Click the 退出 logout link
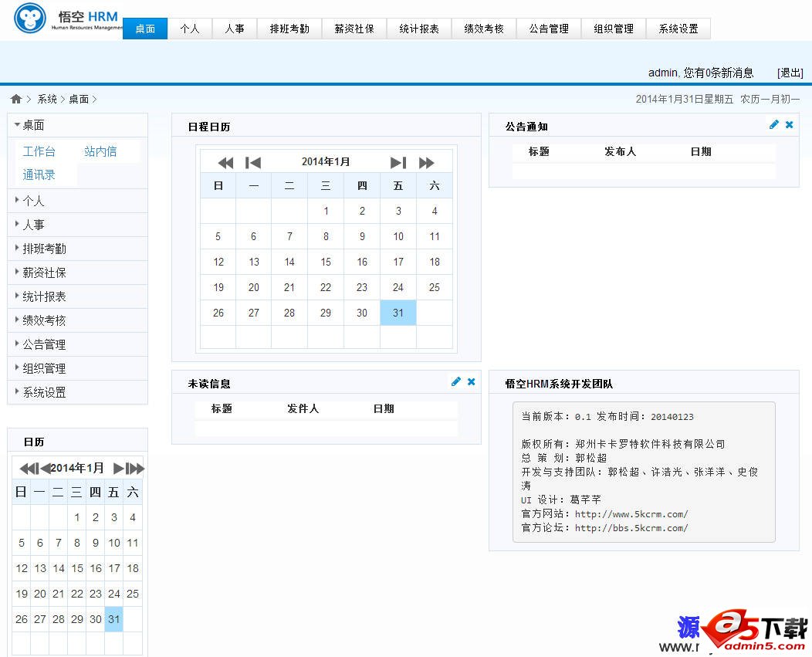This screenshot has height=657, width=812. click(x=790, y=73)
